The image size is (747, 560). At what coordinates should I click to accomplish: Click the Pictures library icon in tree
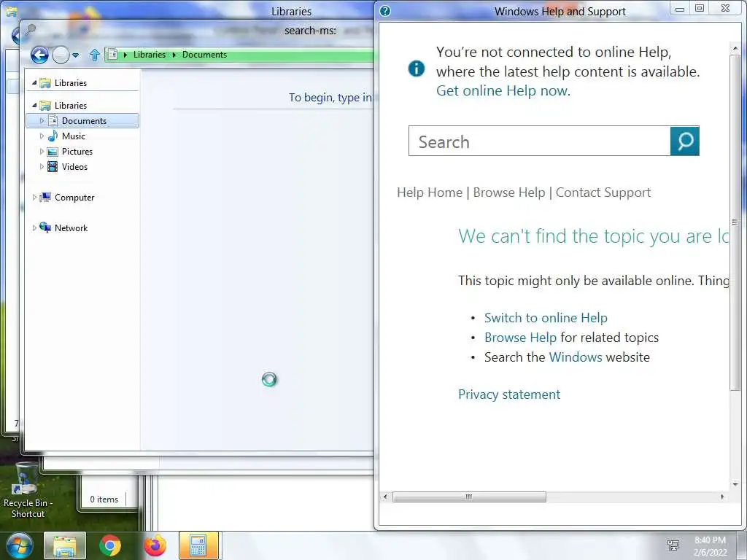[53, 152]
